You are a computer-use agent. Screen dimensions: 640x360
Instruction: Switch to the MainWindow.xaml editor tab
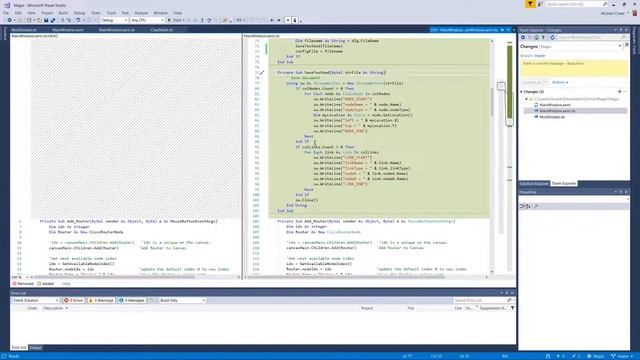68,30
